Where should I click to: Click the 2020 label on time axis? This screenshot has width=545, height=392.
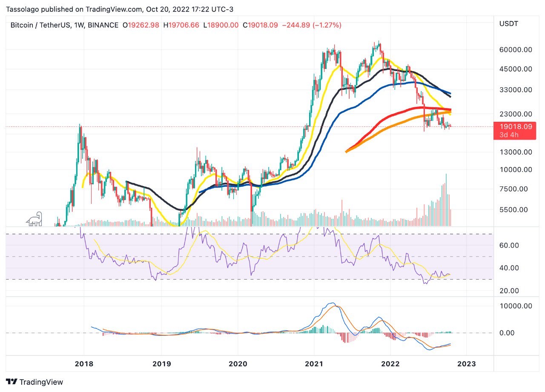click(x=238, y=364)
